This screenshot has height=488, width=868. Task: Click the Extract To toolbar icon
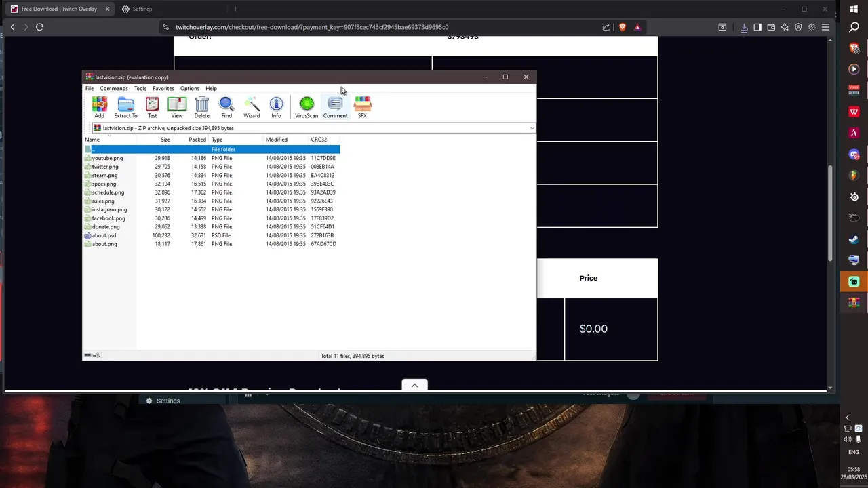125,107
